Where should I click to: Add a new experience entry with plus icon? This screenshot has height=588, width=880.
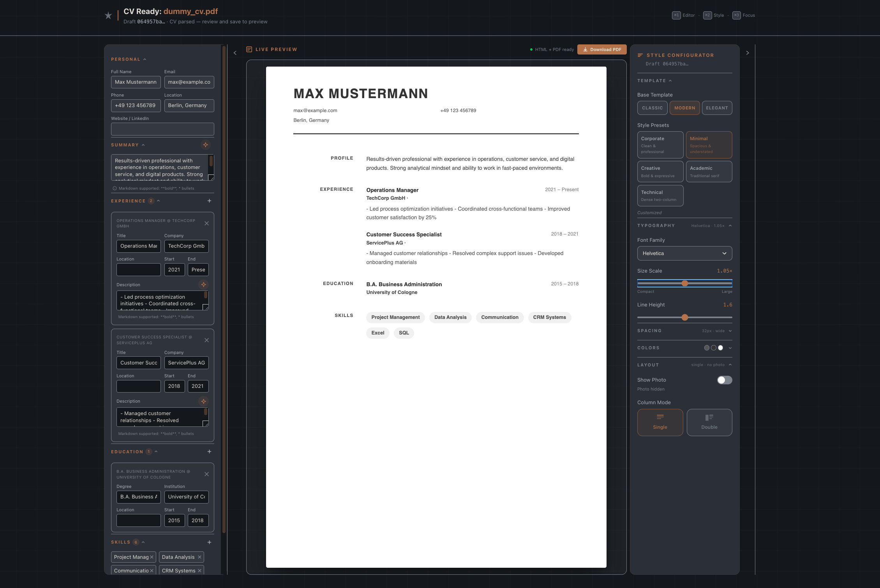(x=209, y=201)
